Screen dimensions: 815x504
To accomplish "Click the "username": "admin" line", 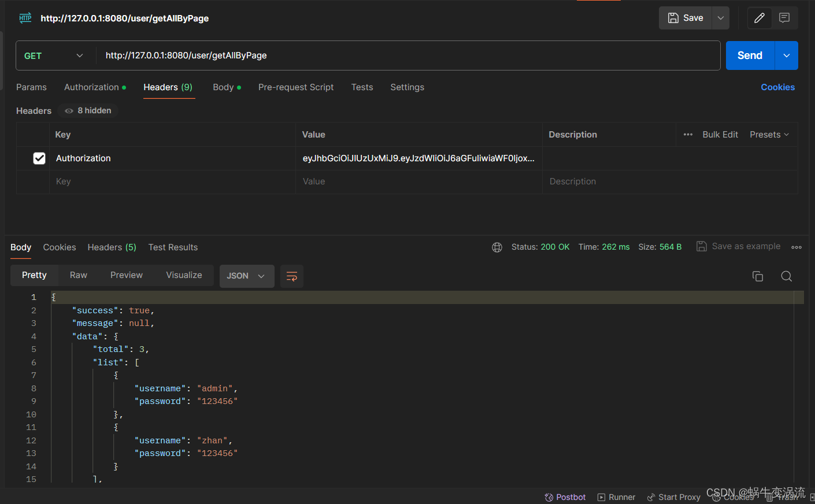I will point(186,388).
